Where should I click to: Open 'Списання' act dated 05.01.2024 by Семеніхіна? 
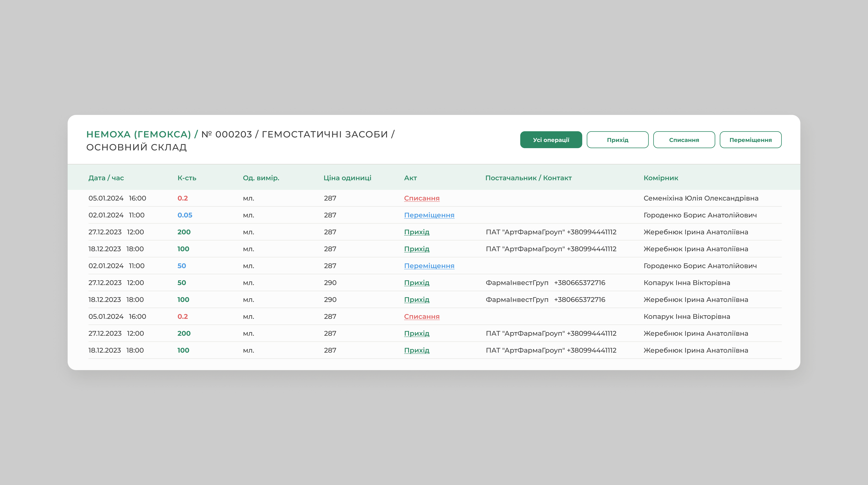pos(422,198)
